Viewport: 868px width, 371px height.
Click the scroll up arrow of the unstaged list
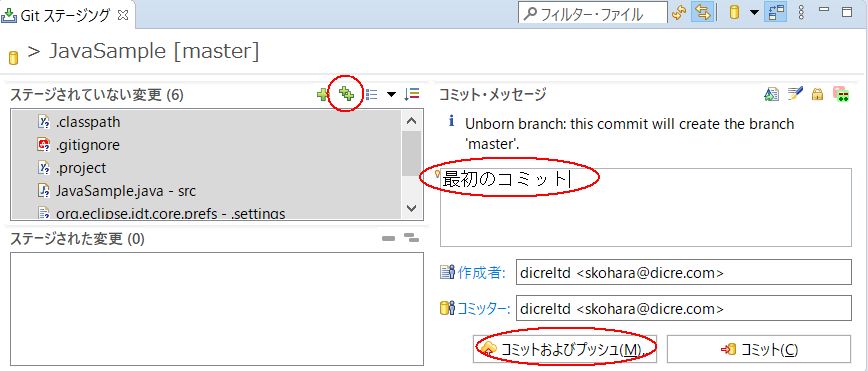pos(411,121)
